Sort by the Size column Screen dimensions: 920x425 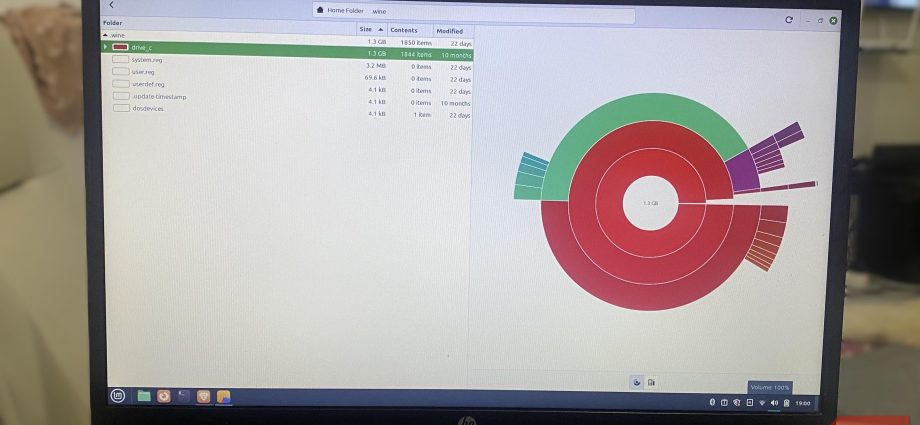pos(372,29)
